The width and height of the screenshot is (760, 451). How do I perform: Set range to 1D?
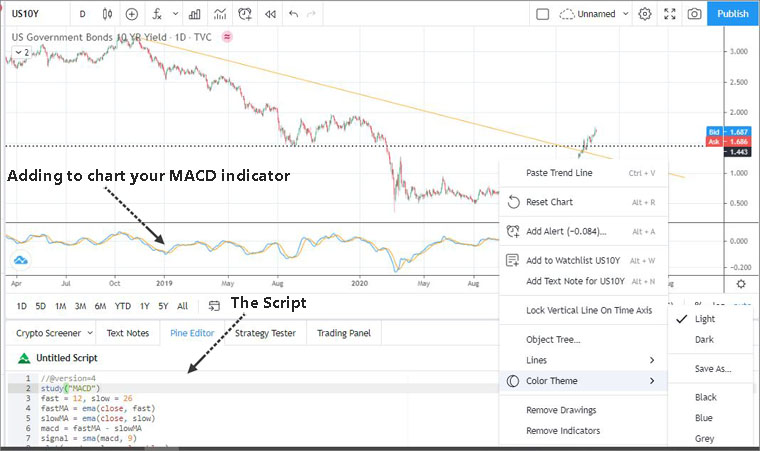(x=22, y=306)
